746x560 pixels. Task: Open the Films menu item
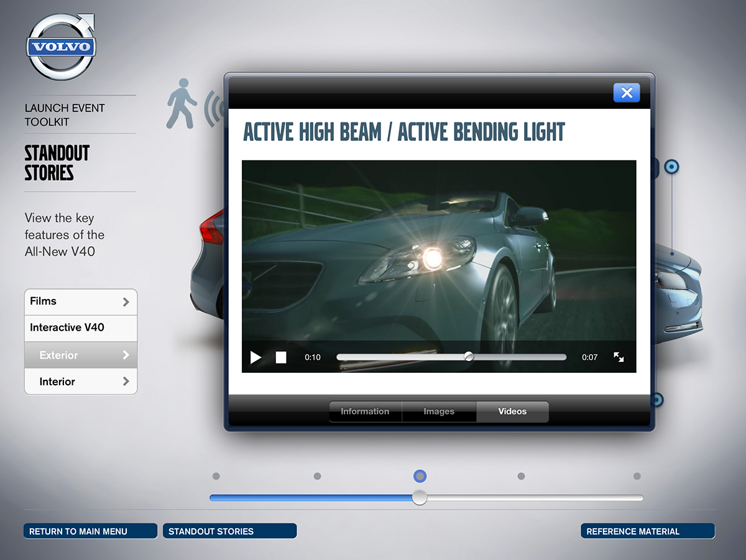(81, 302)
